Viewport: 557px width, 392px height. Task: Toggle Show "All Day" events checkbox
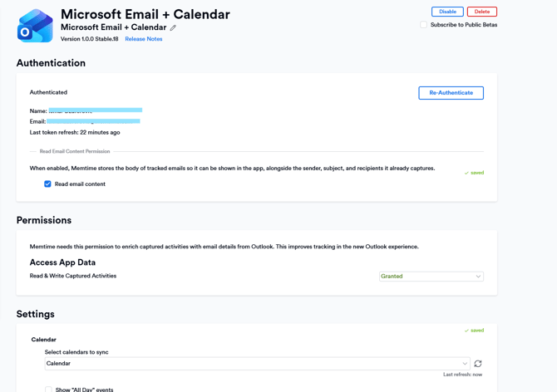click(x=48, y=390)
